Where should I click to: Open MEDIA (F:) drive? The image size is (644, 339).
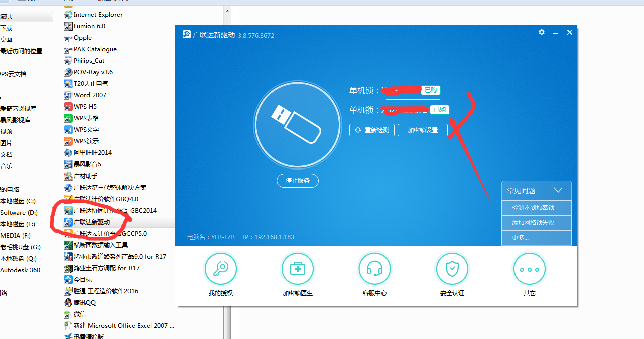16,236
